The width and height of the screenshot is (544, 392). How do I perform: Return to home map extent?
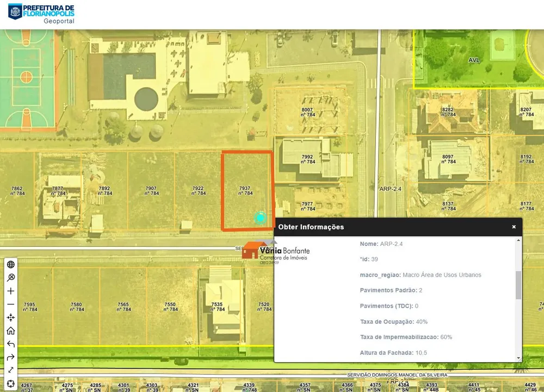11,331
